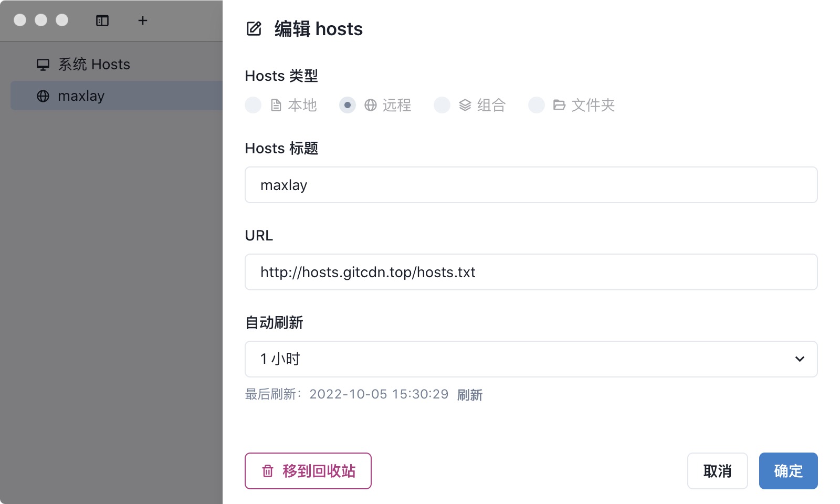The width and height of the screenshot is (840, 504).
Task: Toggle the sidebar panel layout icon
Action: click(102, 20)
